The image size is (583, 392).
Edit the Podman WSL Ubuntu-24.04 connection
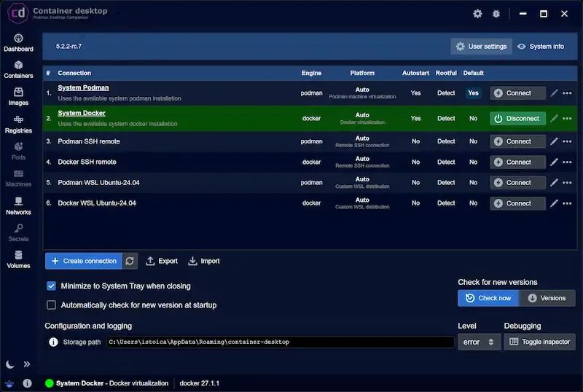click(554, 183)
